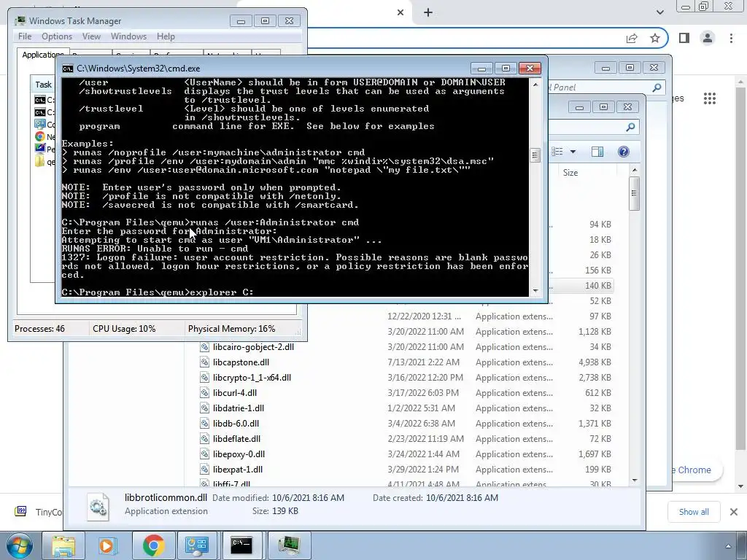Image resolution: width=747 pixels, height=560 pixels.
Task: Select the Task Manager taskbar button
Action: click(289, 545)
